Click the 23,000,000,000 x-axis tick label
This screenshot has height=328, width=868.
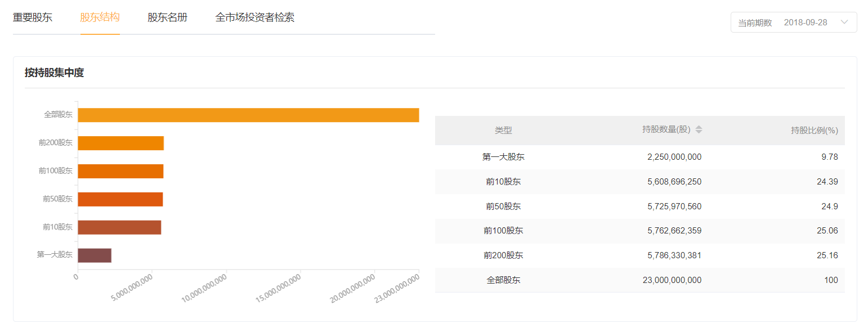pyautogui.click(x=397, y=288)
